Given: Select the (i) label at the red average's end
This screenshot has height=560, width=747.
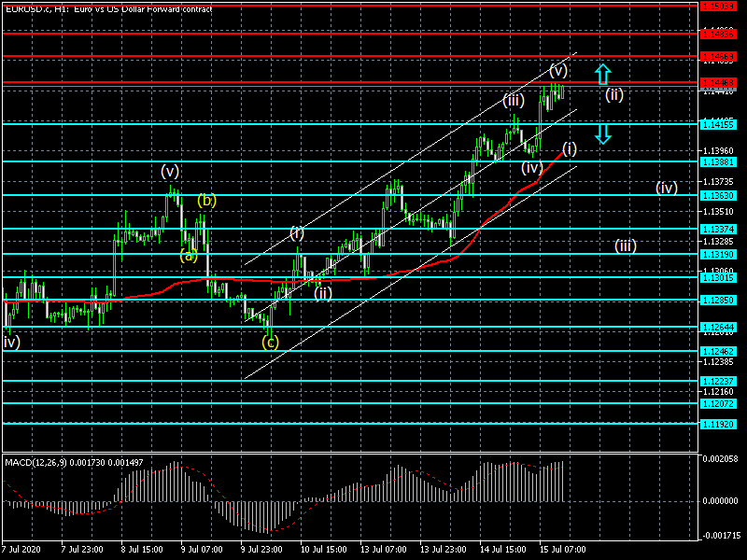Looking at the screenshot, I should click(570, 149).
